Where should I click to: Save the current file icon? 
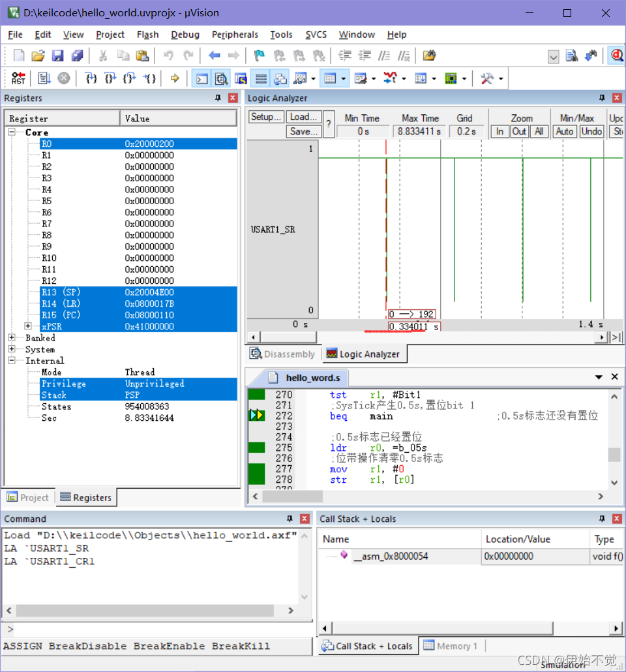click(x=58, y=55)
